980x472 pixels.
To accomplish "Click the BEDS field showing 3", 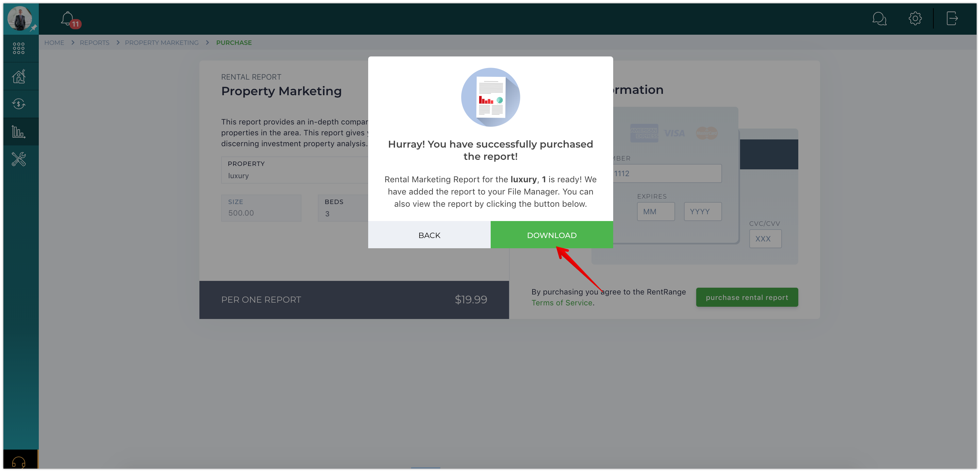I will click(343, 208).
